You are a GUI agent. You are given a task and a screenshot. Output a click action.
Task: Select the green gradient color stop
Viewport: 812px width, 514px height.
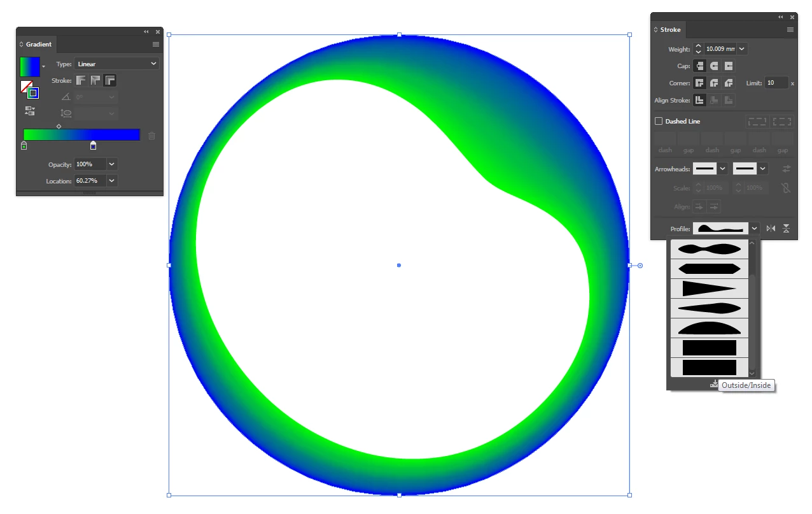pyautogui.click(x=24, y=146)
